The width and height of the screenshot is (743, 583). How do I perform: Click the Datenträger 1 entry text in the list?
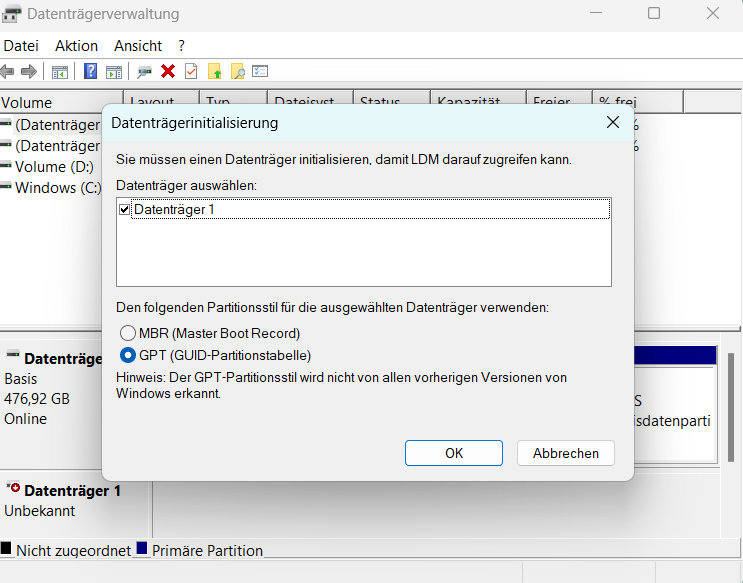[174, 210]
